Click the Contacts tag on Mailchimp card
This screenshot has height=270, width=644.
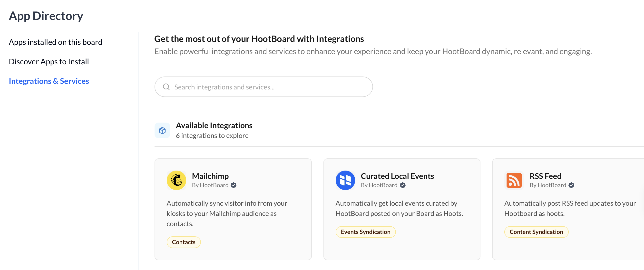(x=184, y=242)
